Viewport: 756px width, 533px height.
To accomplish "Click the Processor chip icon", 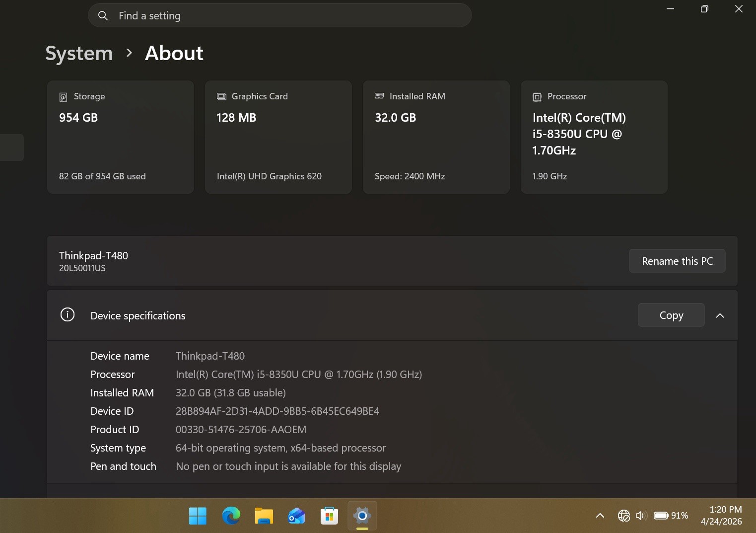I will coord(537,97).
